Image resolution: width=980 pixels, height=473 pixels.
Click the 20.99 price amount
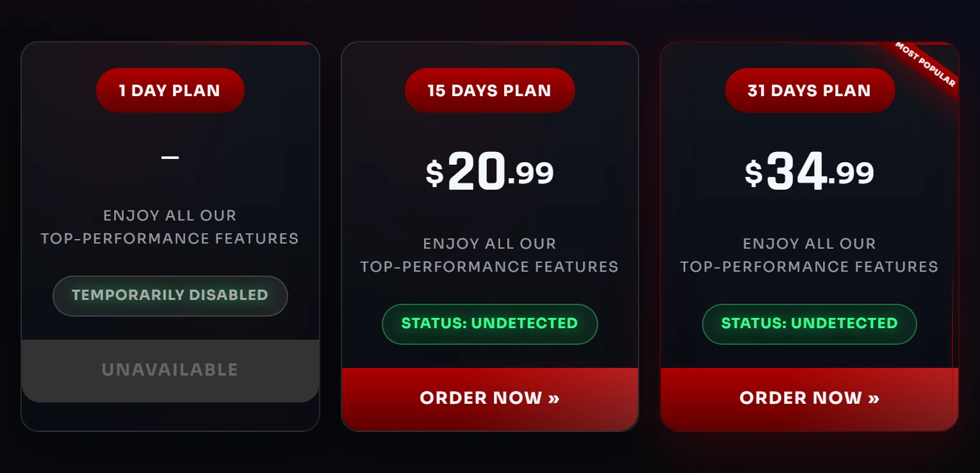pos(501,172)
